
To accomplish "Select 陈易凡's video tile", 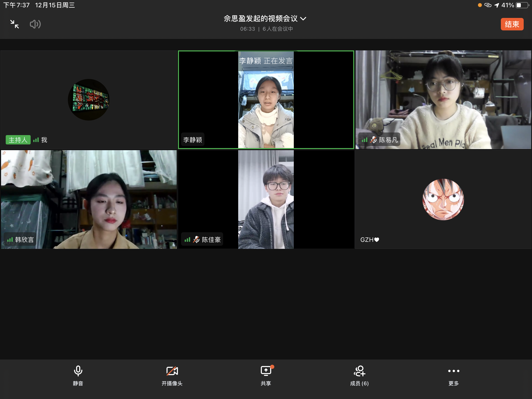I will (x=443, y=100).
